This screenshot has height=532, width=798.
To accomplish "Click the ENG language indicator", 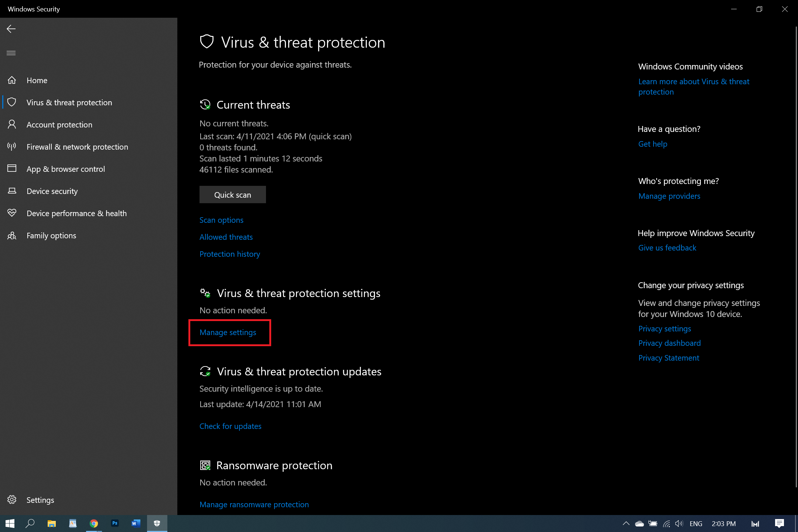I will [696, 524].
